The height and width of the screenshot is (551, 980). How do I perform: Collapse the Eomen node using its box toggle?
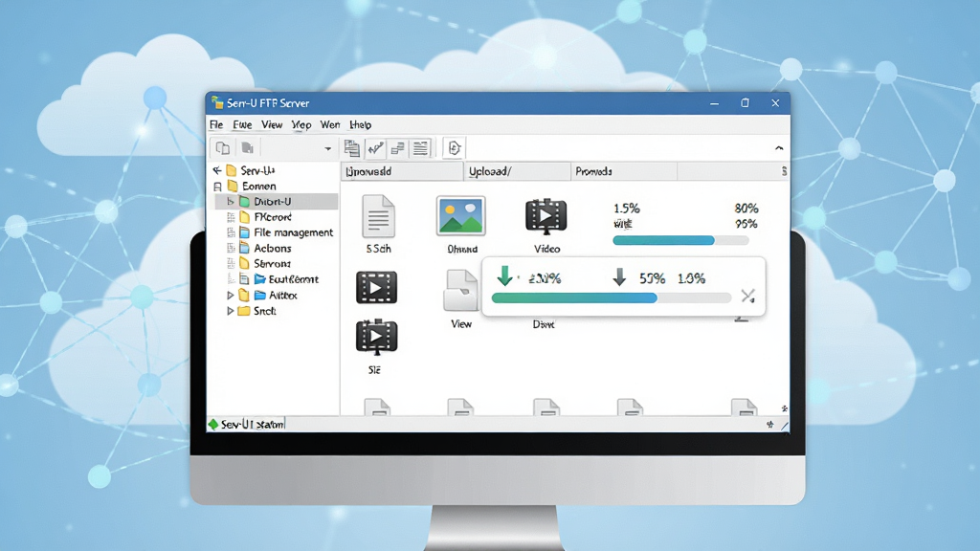(217, 187)
